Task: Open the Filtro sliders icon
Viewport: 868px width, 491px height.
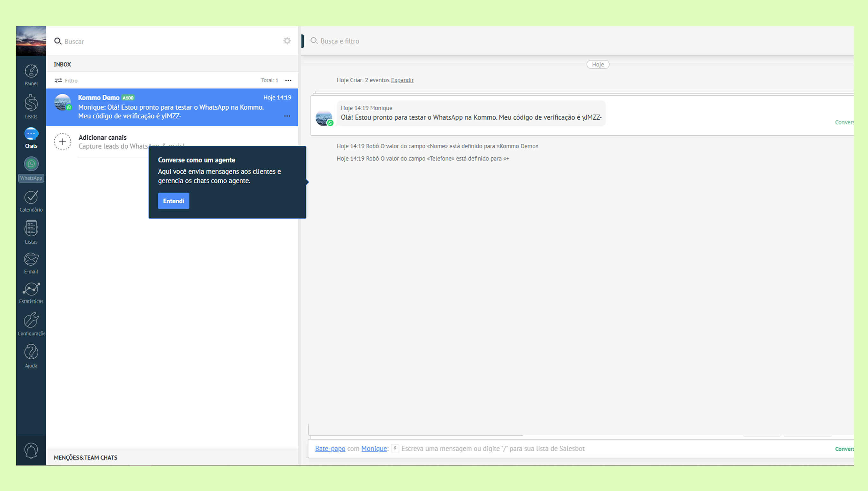Action: pos(58,80)
